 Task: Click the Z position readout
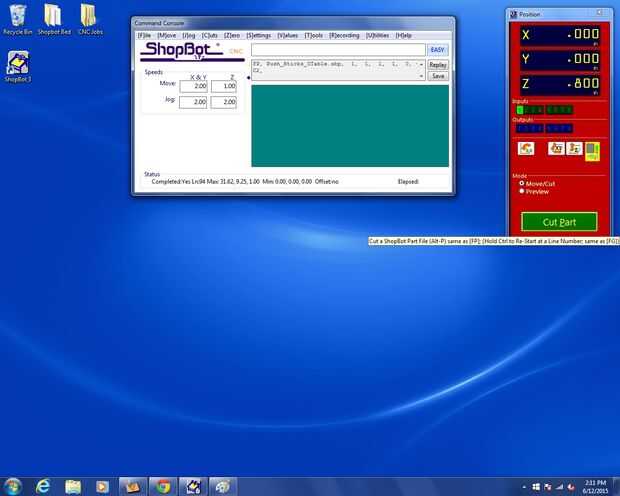(x=560, y=85)
